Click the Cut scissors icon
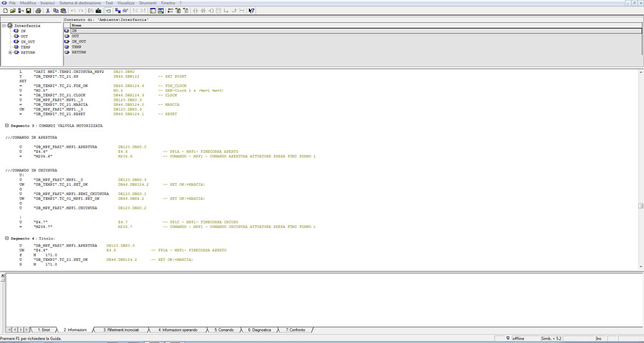The height and width of the screenshot is (343, 644). tap(48, 11)
